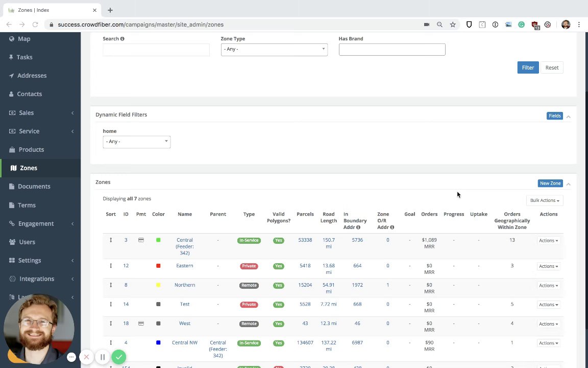The height and width of the screenshot is (368, 588).
Task: Click the sort handle for Central NW row
Action: (111, 342)
